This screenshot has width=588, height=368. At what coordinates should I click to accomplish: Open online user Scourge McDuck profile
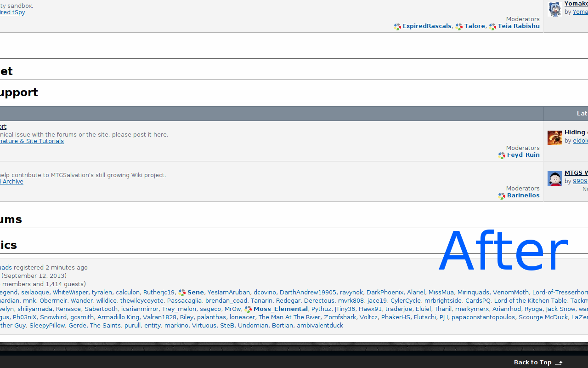coord(543,317)
